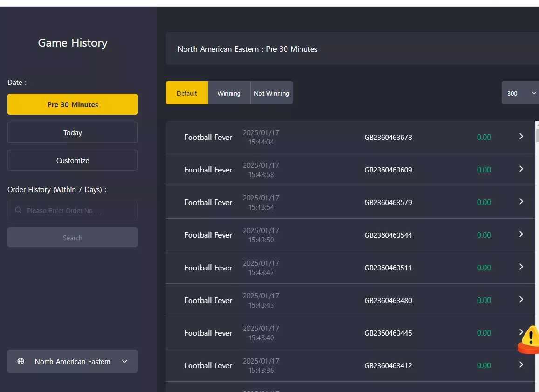
Task: Click Football Fever in GB2360463445 row
Action: tap(208, 333)
